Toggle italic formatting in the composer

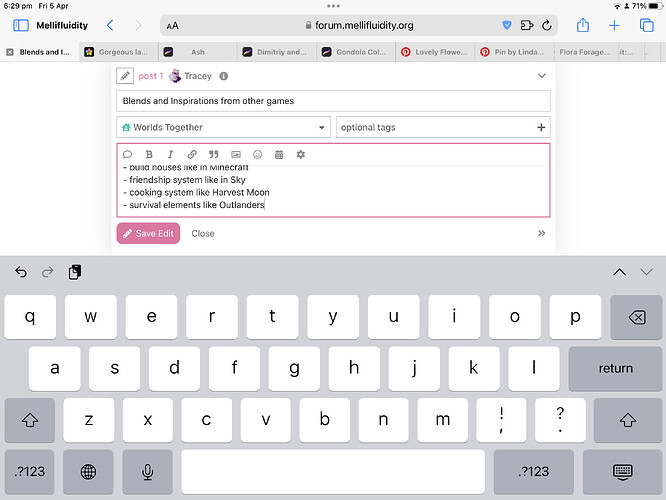point(170,154)
